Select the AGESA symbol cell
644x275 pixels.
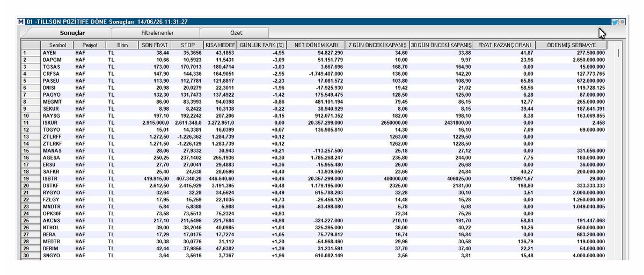click(x=57, y=157)
